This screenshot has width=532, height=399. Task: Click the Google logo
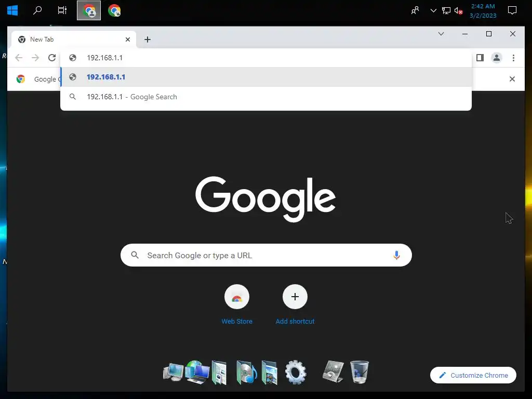265,199
